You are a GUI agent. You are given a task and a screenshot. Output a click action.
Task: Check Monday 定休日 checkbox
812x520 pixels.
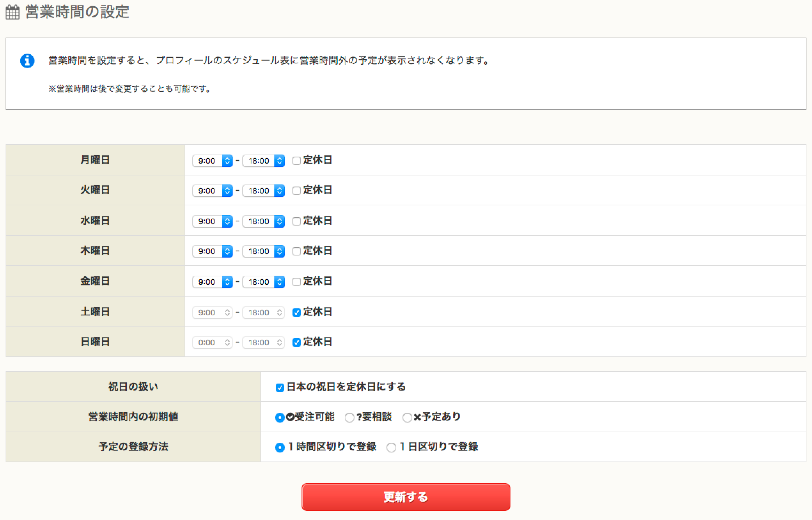pos(297,161)
